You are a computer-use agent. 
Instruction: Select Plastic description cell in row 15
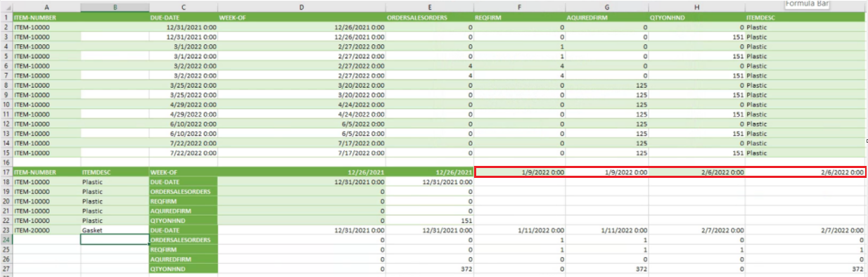point(805,153)
